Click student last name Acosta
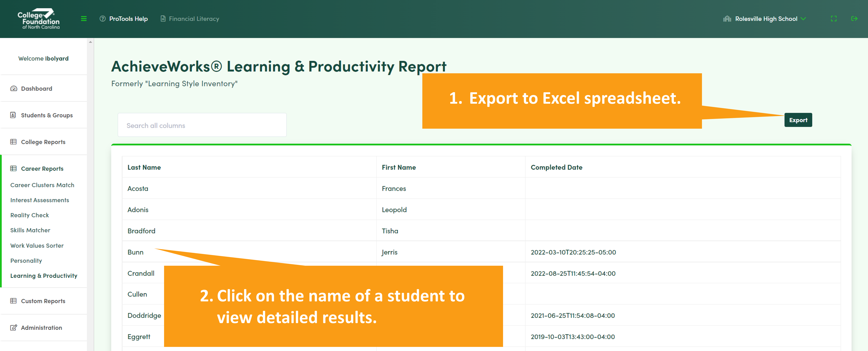Screen dimensions: 868x351 coord(137,189)
